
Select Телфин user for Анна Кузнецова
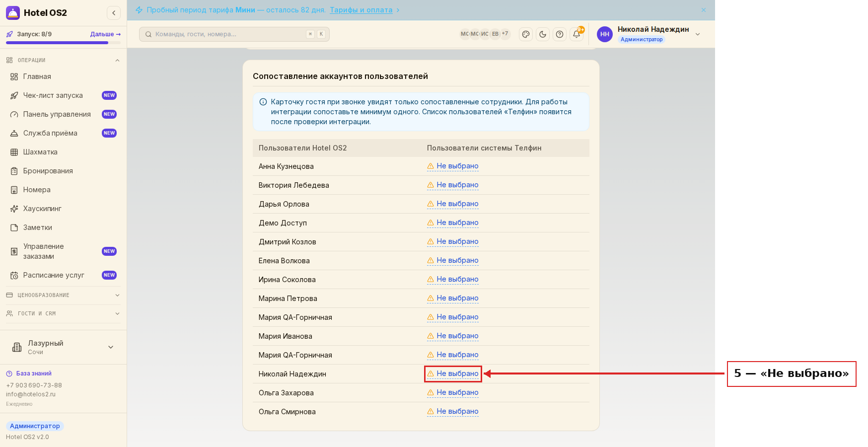tap(453, 166)
